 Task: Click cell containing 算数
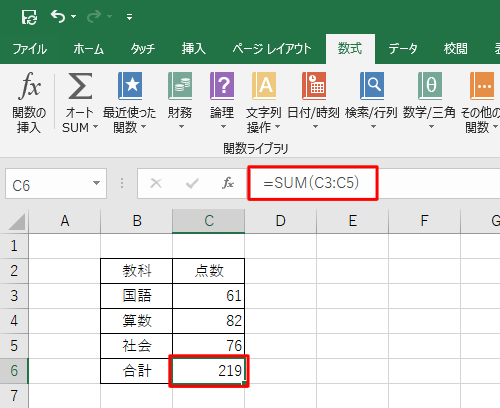(x=137, y=321)
